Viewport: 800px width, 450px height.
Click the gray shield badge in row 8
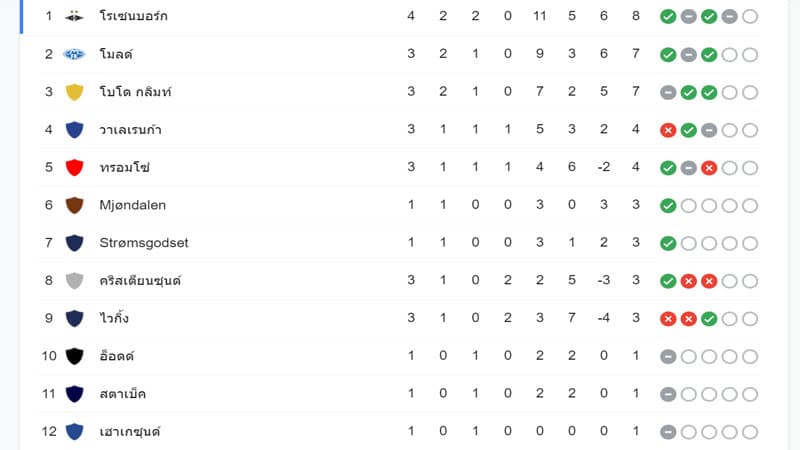[x=74, y=281]
